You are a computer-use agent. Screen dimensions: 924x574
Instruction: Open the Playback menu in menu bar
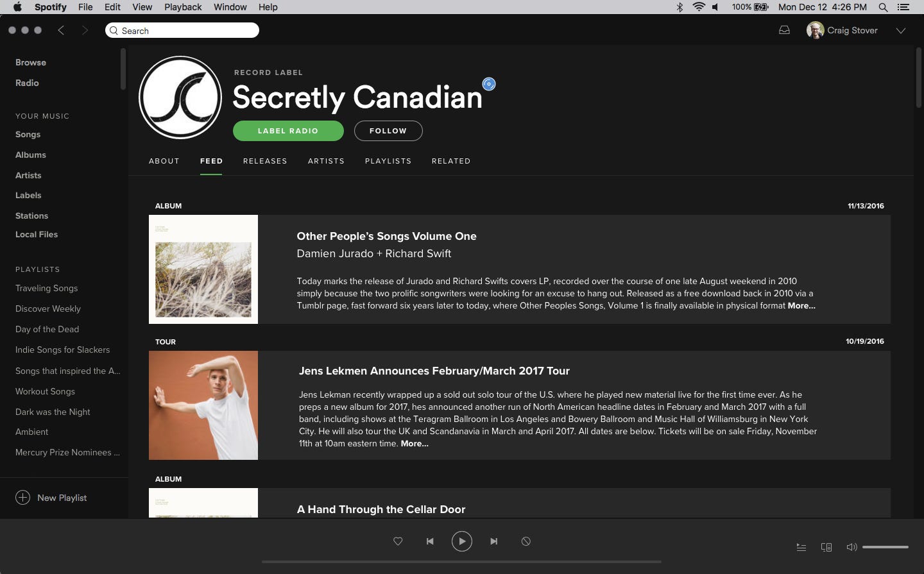pyautogui.click(x=183, y=7)
